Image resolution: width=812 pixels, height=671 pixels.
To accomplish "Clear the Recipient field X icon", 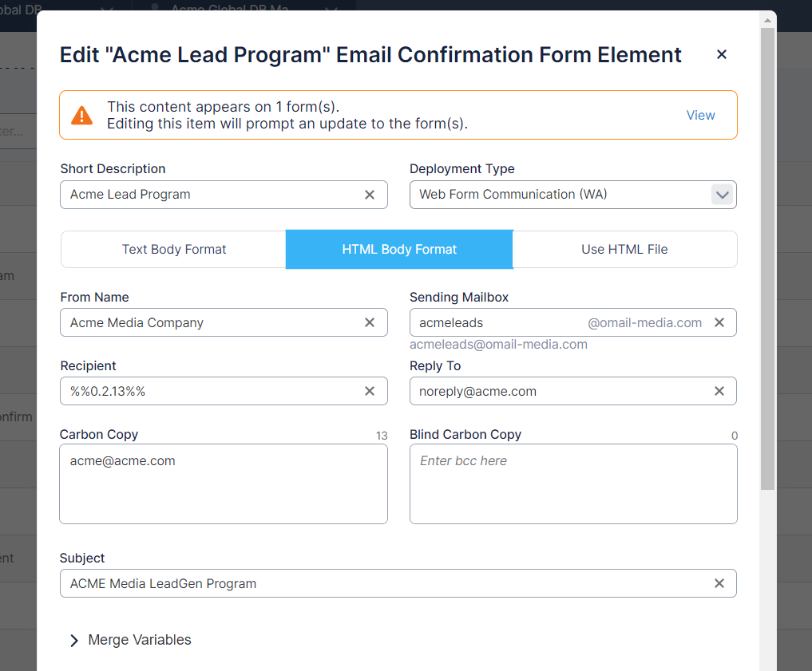I will [x=370, y=391].
